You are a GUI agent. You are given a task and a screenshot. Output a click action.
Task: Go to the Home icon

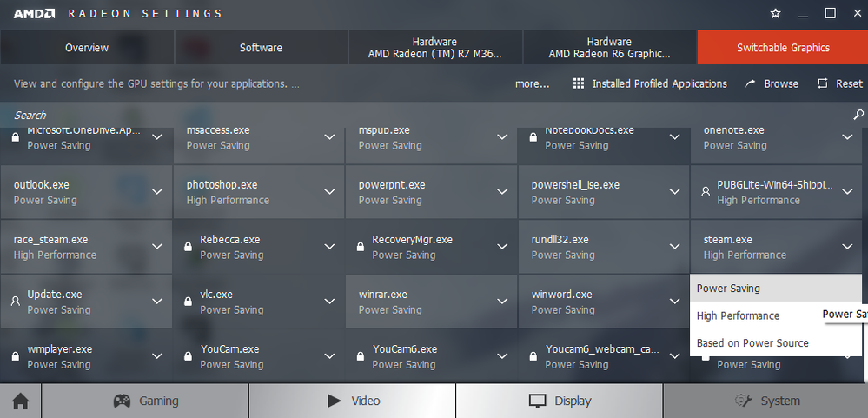pyautogui.click(x=21, y=401)
